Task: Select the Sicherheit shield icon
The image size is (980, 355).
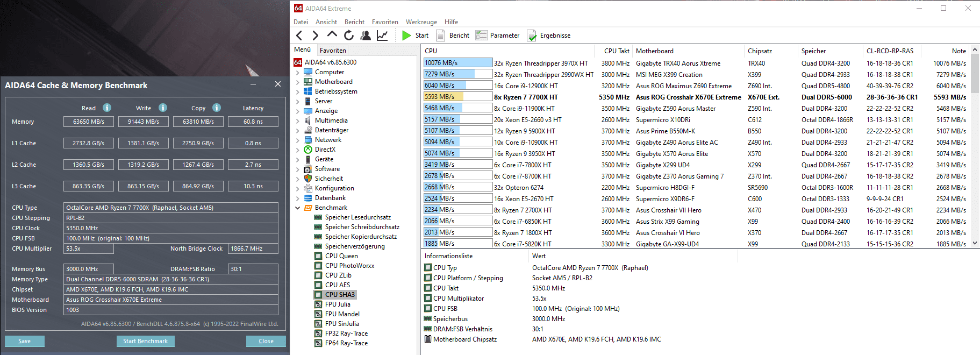Action: pos(308,179)
